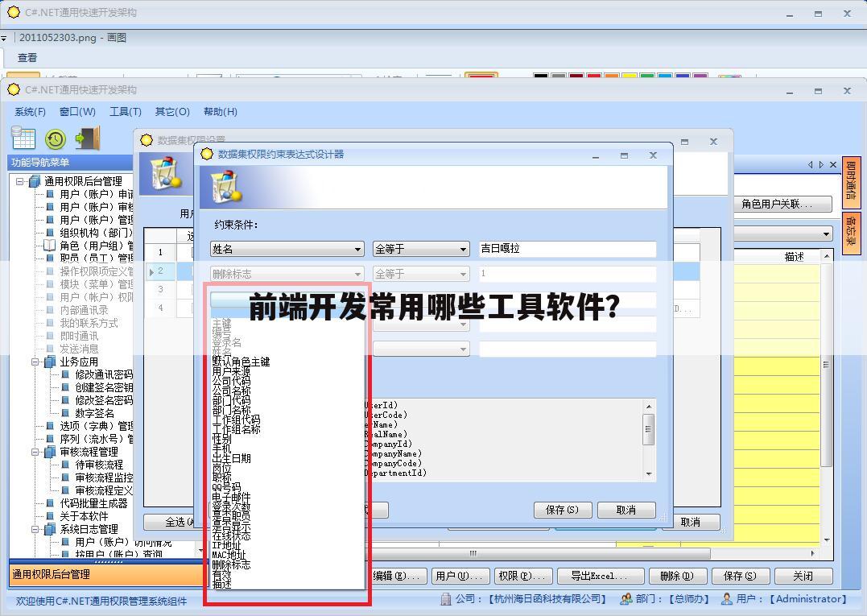The image size is (867, 616).
Task: Click the sun icon beside the 数据集权限设置 title
Action: click(x=147, y=140)
